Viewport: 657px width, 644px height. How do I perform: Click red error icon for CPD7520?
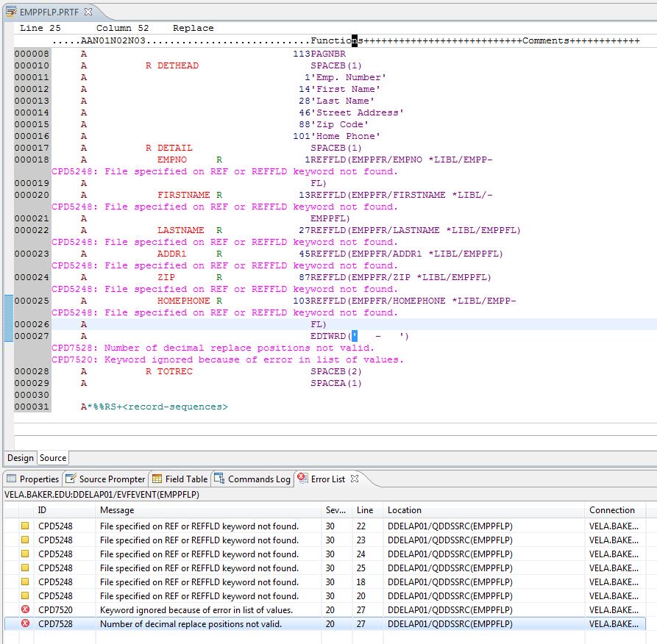[x=25, y=610]
